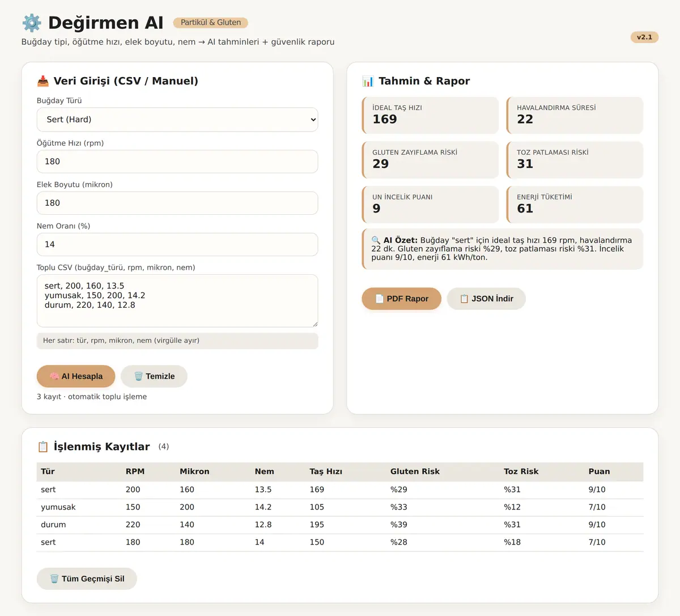Click the '3 kayıt' status text
The width and height of the screenshot is (680, 616).
point(92,397)
